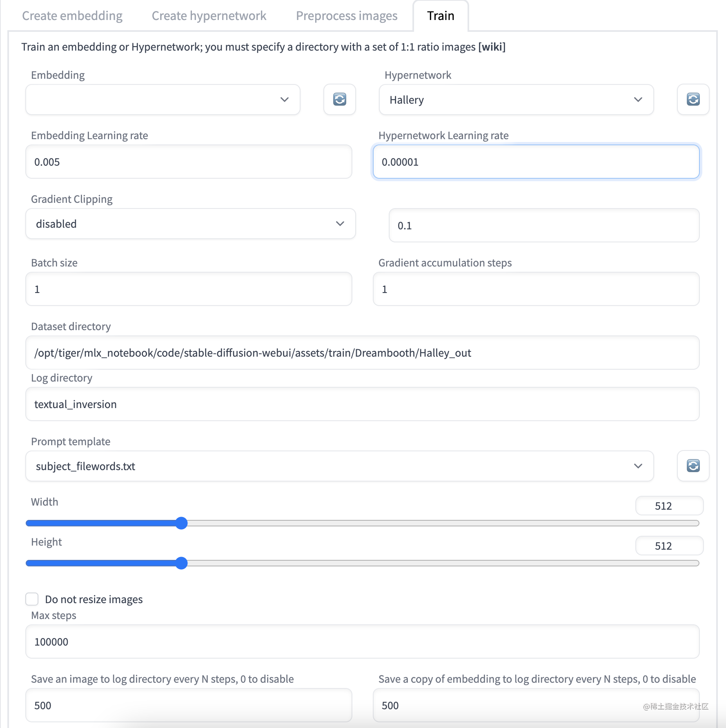Enable Do not resize images checkbox
The width and height of the screenshot is (726, 728).
click(32, 599)
